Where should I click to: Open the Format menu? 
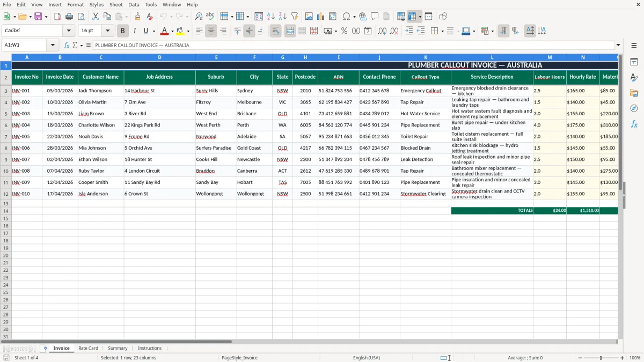[76, 4]
